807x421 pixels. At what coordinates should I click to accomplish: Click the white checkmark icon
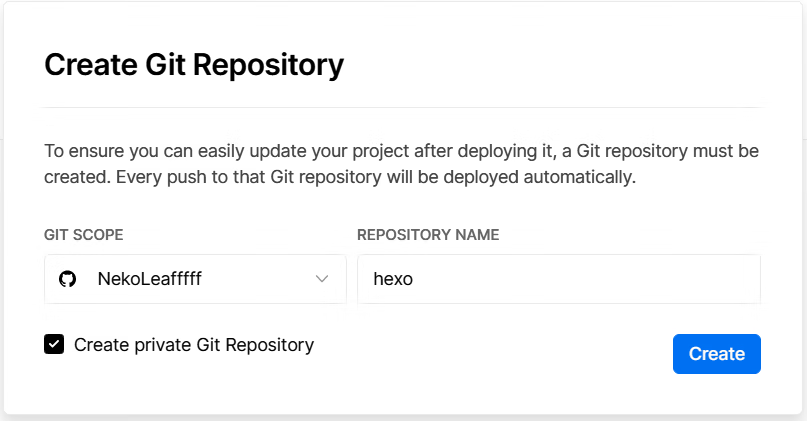click(54, 344)
